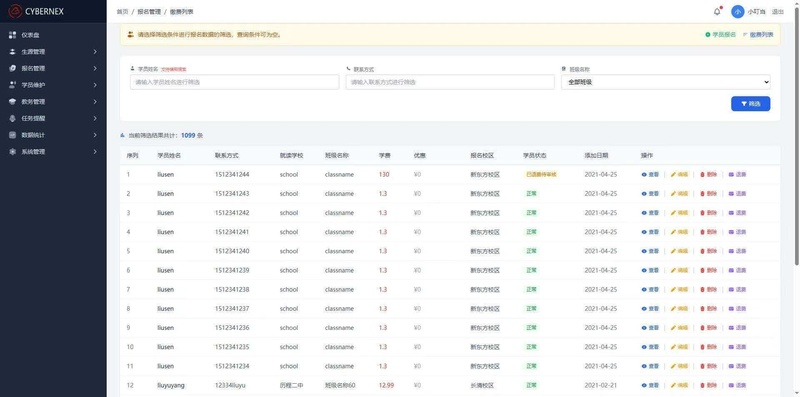Refund the row with phone 1512341238
The width and height of the screenshot is (800, 397).
point(737,289)
